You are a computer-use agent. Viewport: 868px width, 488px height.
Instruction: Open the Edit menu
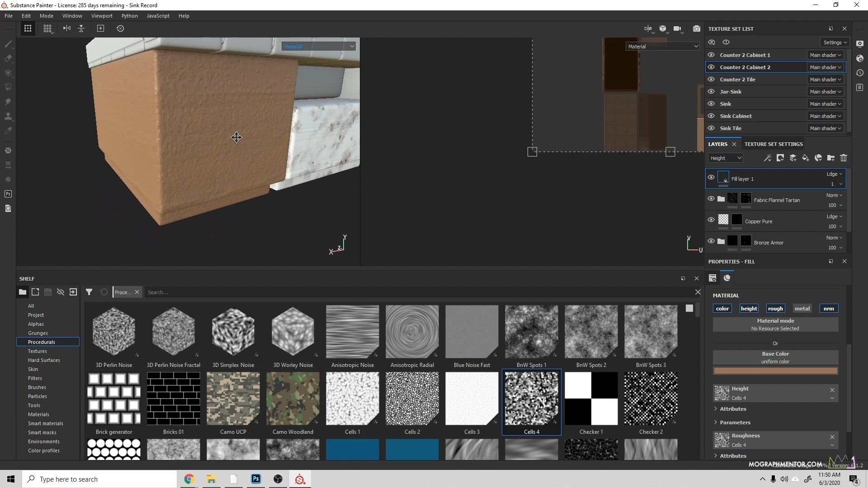coord(26,15)
